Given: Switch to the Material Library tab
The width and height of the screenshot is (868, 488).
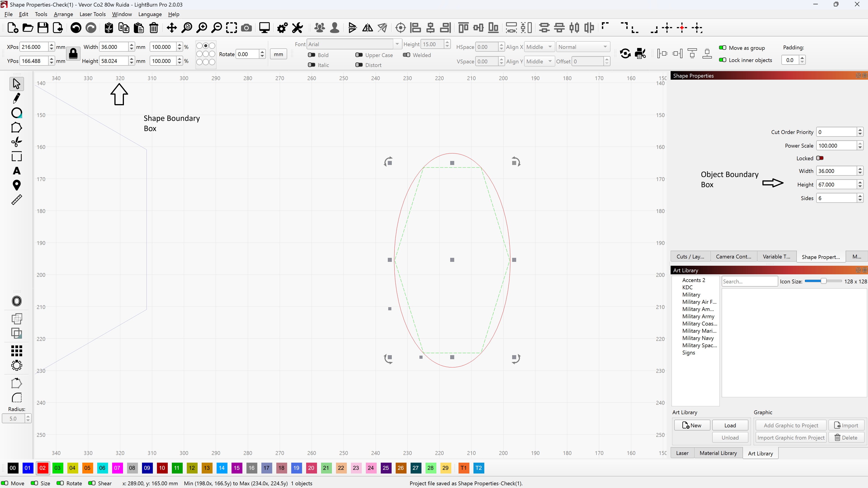Looking at the screenshot, I should (718, 453).
